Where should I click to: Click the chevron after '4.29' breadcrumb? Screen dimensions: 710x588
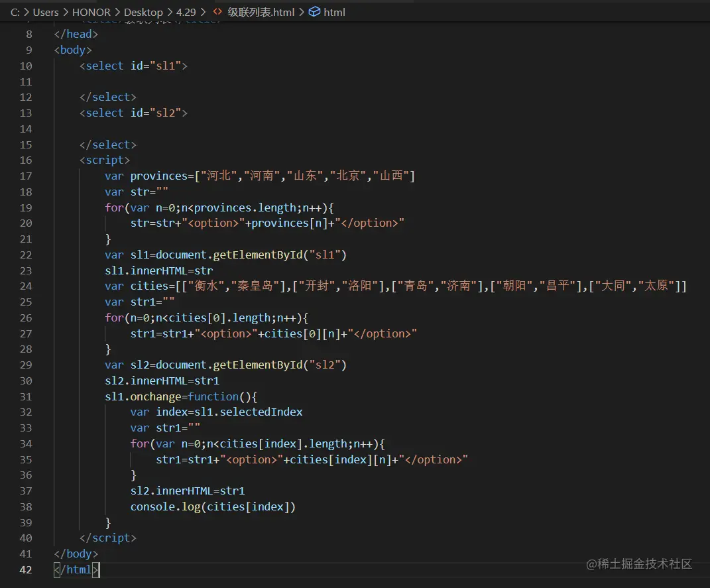click(203, 12)
